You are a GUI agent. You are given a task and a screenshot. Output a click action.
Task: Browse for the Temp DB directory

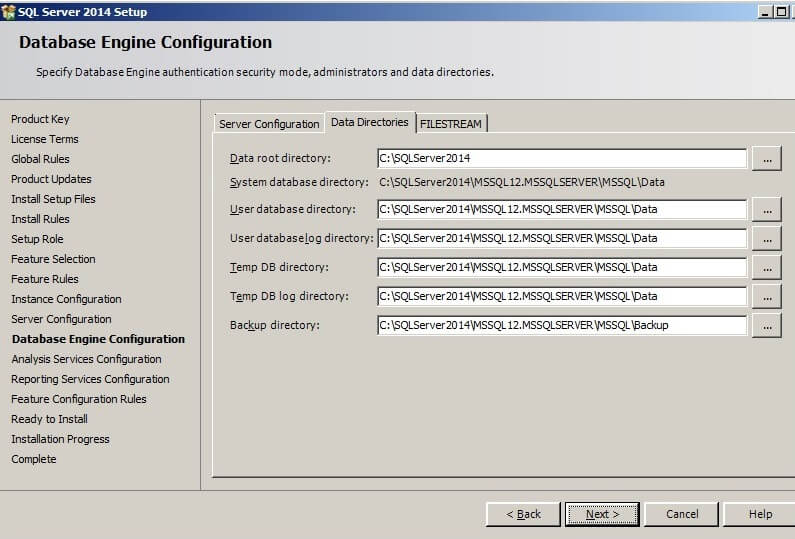point(766,268)
